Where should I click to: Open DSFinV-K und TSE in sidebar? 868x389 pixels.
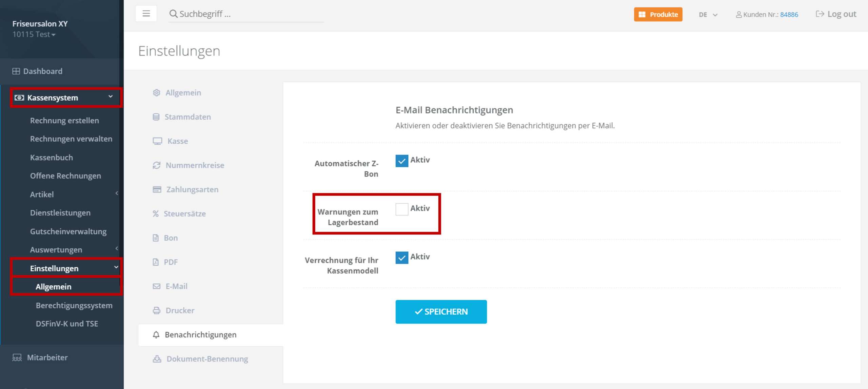click(67, 324)
